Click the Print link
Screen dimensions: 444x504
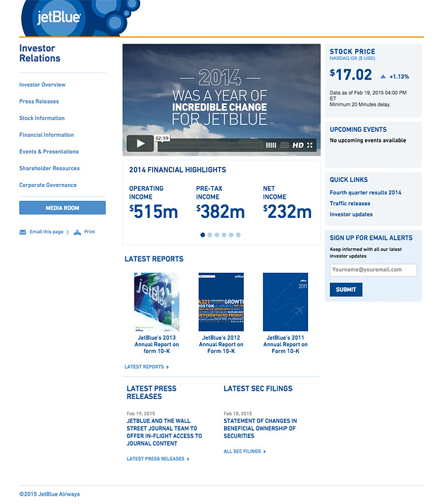tap(90, 232)
